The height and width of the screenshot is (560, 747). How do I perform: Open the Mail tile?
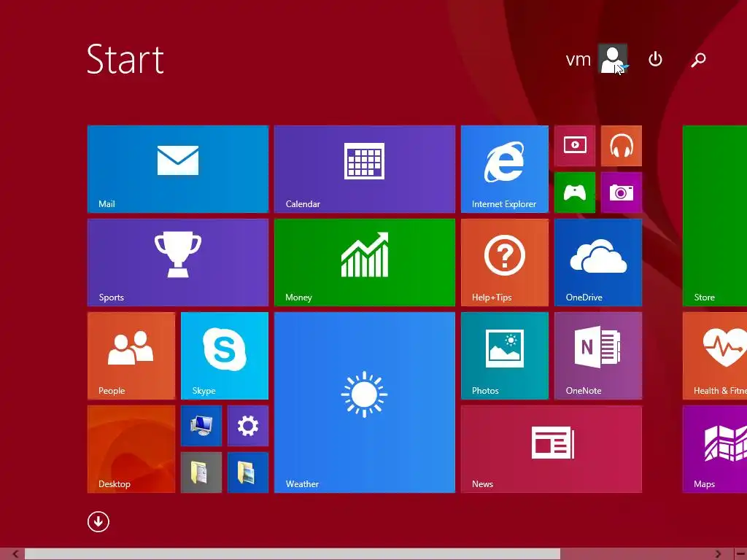click(178, 169)
